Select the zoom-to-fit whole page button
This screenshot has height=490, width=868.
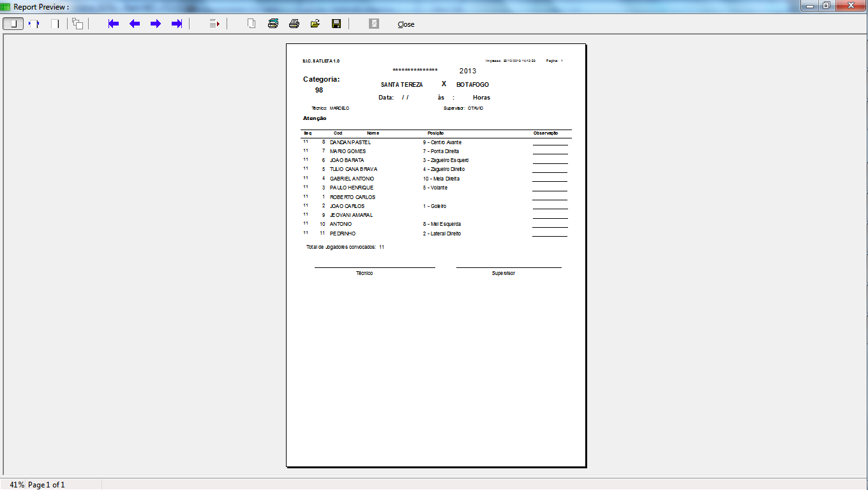(x=13, y=24)
